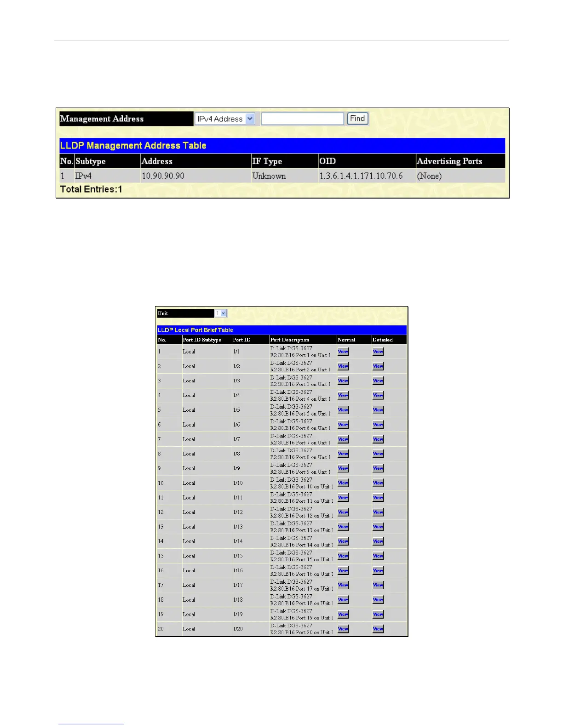This screenshot has width=563, height=728.
Task: Click Normal View button for port 1/14
Action: tap(343, 541)
